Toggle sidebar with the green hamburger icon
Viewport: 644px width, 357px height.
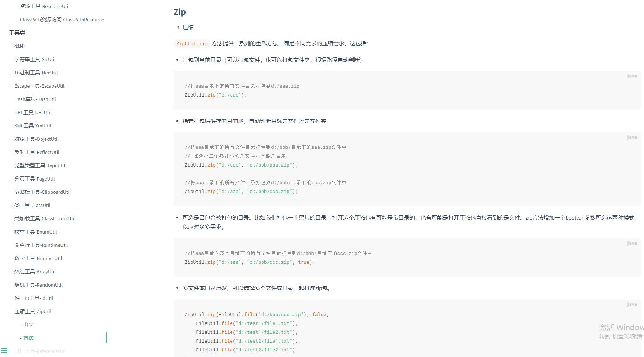pyautogui.click(x=4, y=350)
